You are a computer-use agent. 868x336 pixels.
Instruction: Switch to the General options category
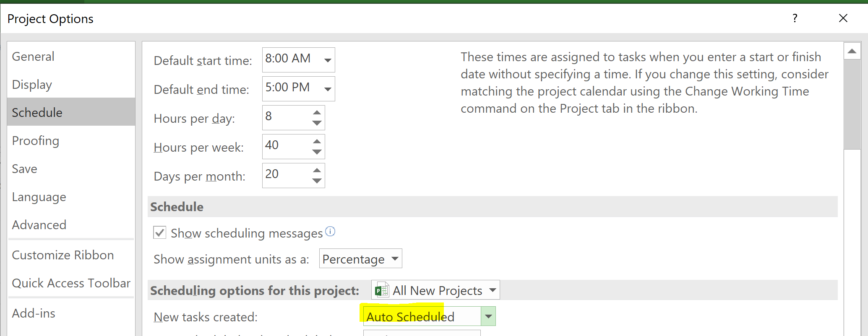pyautogui.click(x=33, y=57)
